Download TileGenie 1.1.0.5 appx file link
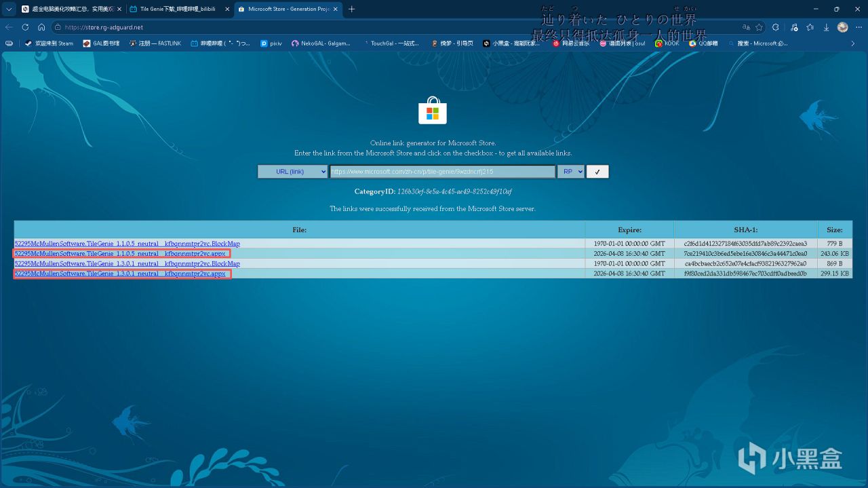This screenshot has width=868, height=488. pyautogui.click(x=120, y=253)
